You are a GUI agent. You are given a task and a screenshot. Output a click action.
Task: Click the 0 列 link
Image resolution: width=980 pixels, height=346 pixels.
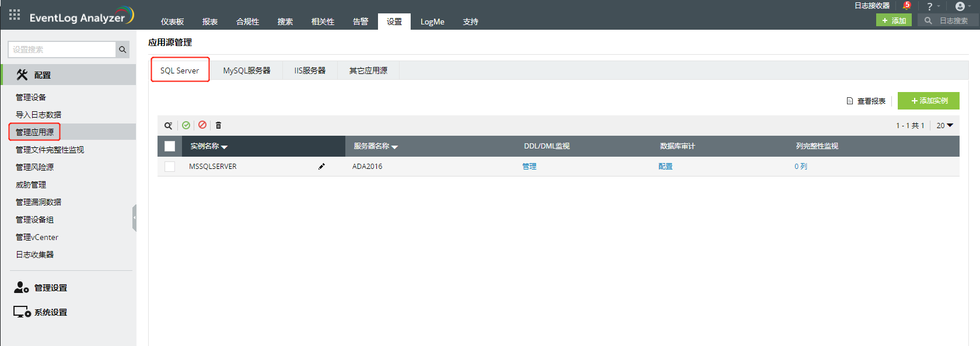[x=801, y=167]
